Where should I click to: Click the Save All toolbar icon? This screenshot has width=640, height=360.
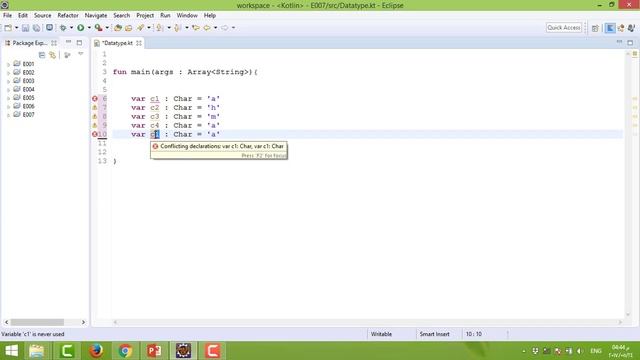[36, 28]
